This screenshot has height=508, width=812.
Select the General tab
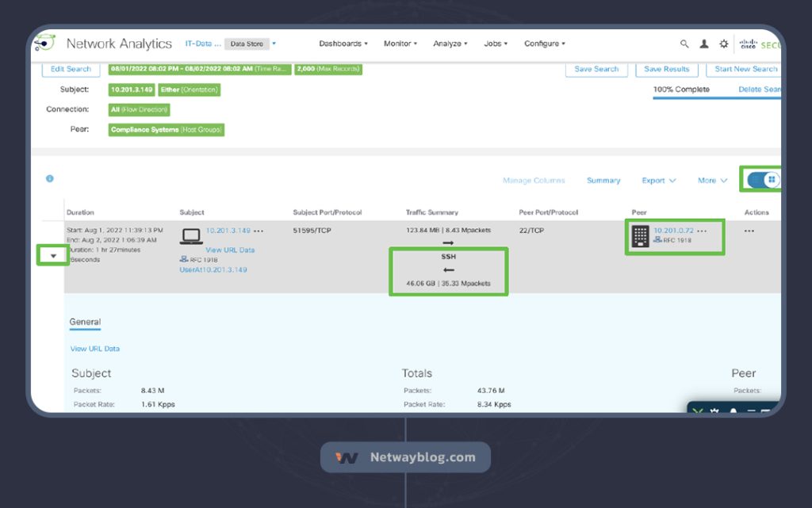click(85, 322)
